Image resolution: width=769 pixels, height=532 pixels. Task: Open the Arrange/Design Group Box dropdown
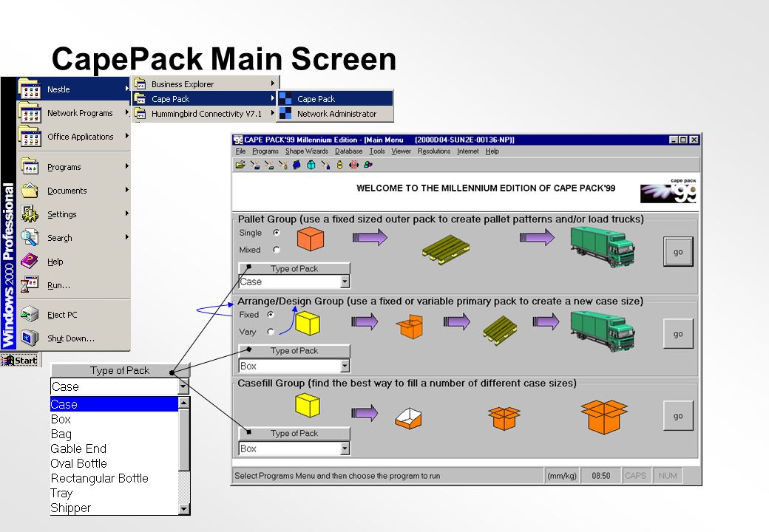coord(345,366)
